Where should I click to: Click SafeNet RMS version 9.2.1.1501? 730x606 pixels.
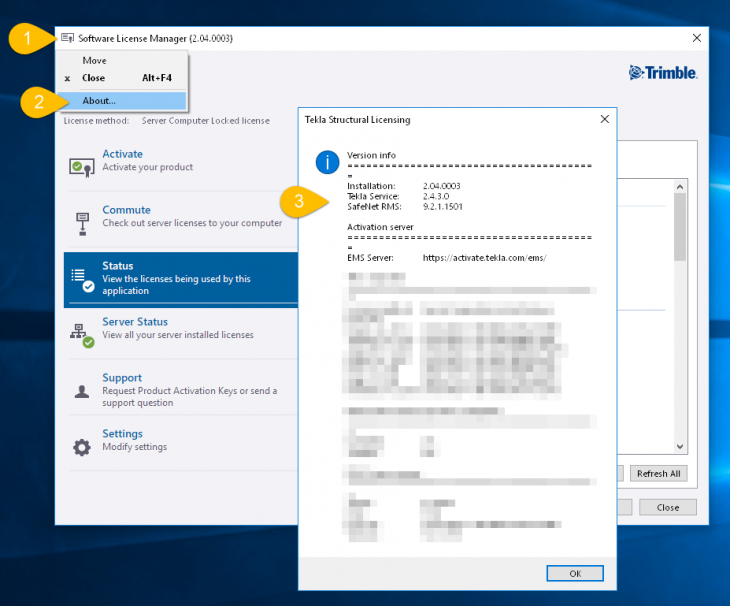point(443,207)
